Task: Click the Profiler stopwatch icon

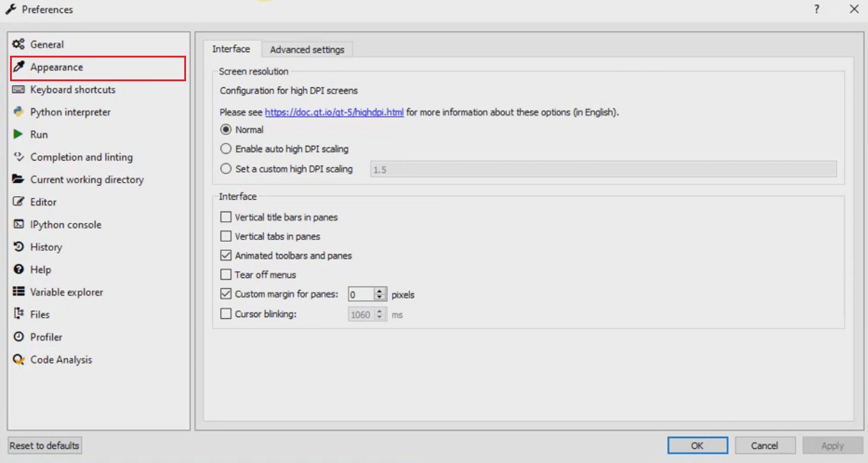Action: 18,337
